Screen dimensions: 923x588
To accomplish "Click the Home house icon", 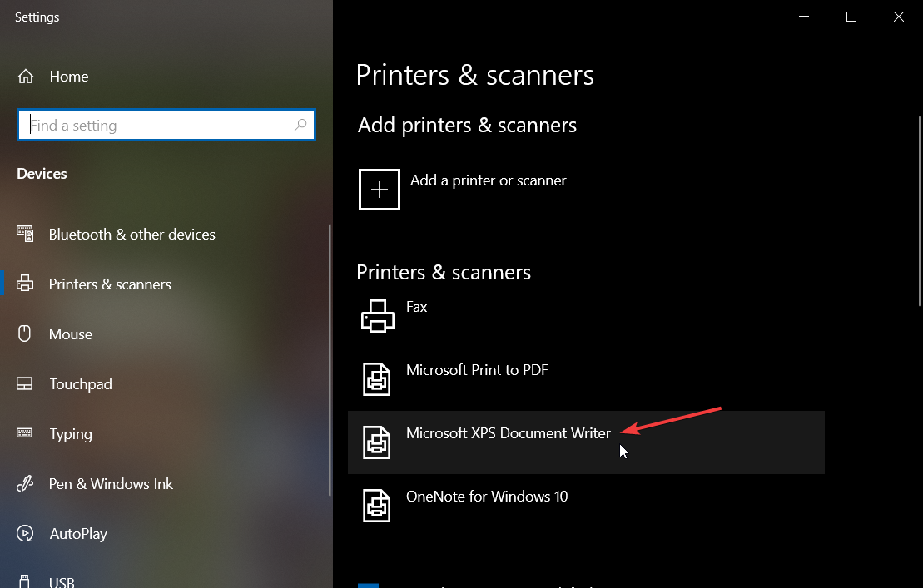I will pos(25,77).
